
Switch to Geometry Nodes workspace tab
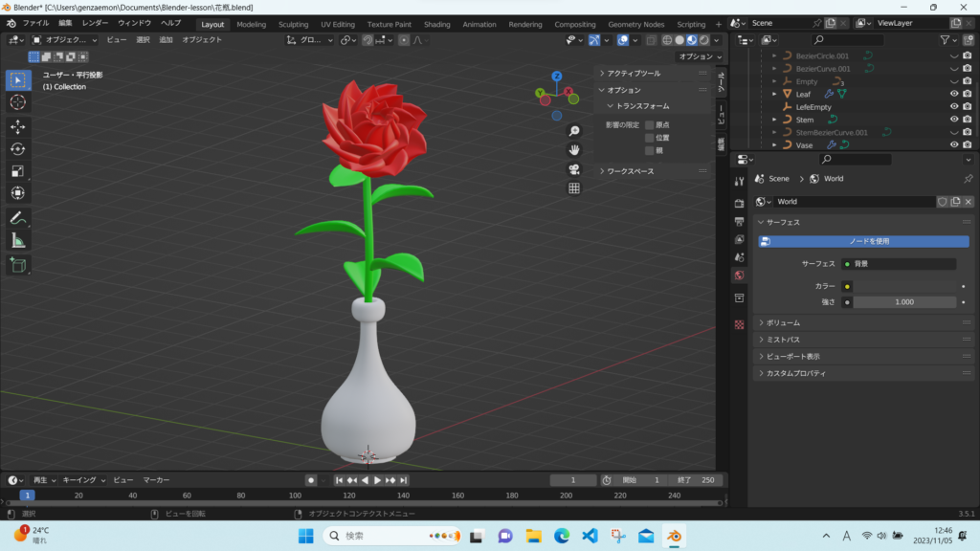(x=635, y=24)
